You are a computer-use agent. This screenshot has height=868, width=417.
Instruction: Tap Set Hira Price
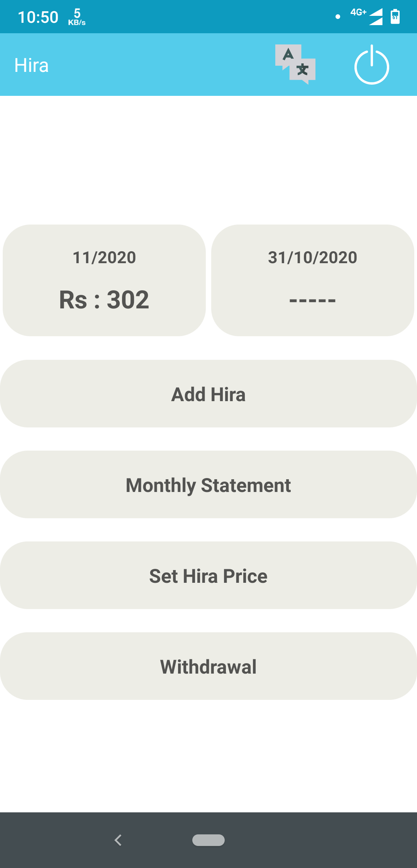(x=208, y=575)
